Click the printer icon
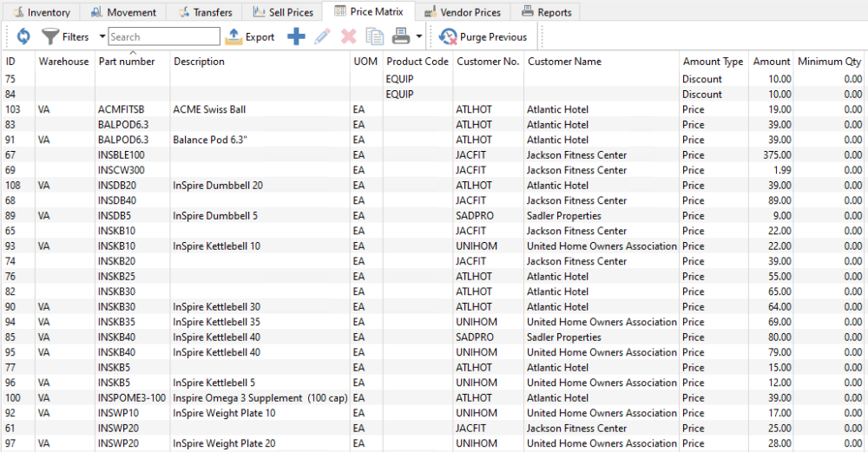Screen dimensions: 868x452 (401, 37)
